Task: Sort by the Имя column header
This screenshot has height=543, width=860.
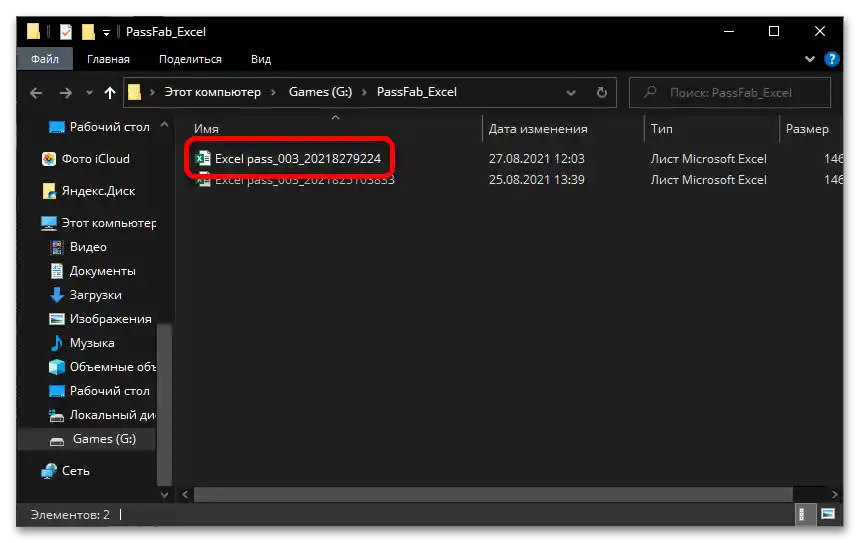Action: pos(206,129)
